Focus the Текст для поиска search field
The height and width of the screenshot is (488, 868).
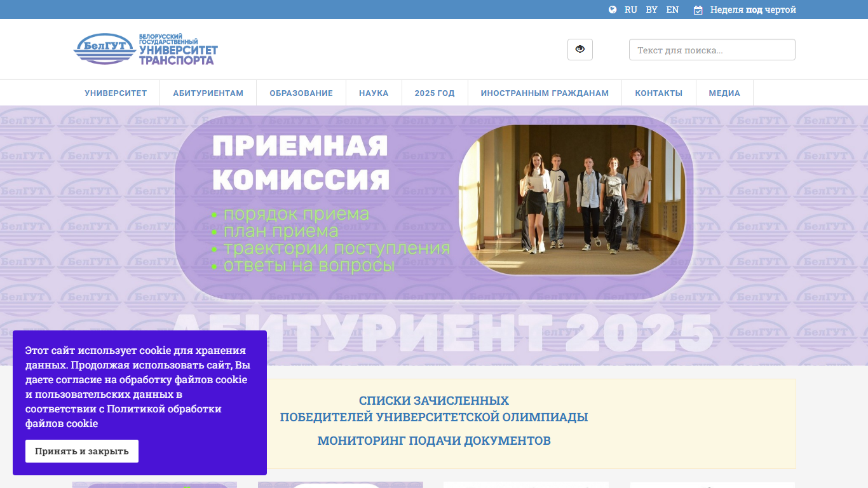[712, 50]
